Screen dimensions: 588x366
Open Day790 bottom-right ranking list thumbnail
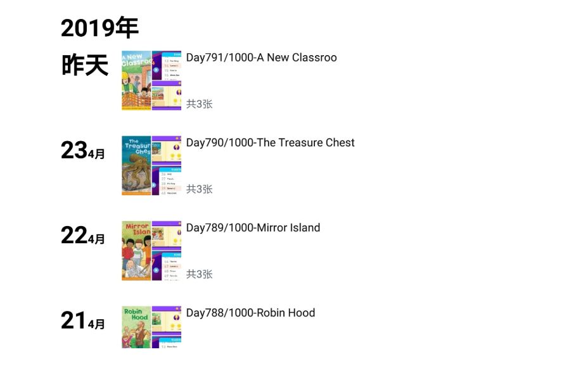167,180
